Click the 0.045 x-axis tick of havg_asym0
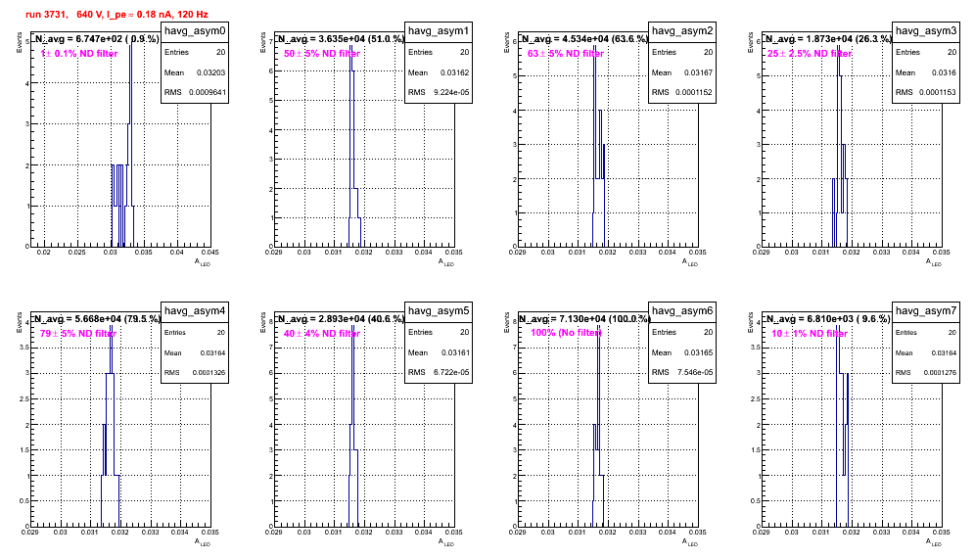975x560 pixels. tap(210, 253)
